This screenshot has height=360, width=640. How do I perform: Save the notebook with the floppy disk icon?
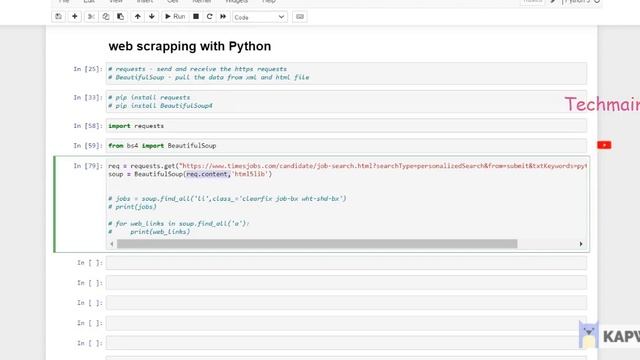(58, 17)
